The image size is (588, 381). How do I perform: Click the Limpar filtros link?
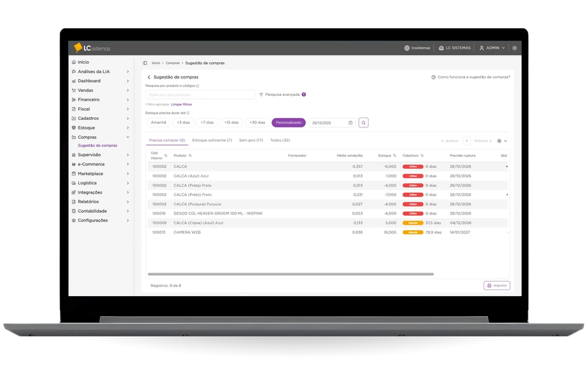click(181, 104)
